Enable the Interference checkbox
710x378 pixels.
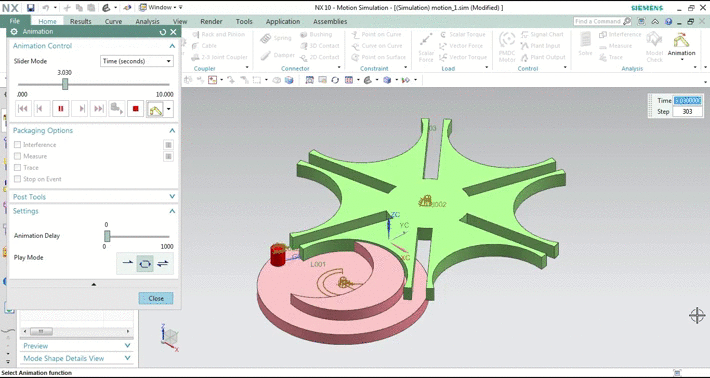18,145
